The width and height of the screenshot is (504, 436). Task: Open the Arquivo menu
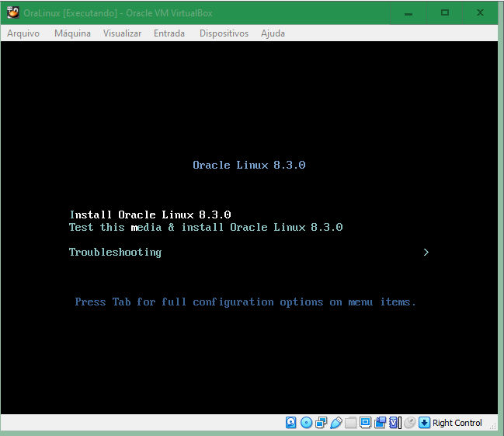coord(23,33)
